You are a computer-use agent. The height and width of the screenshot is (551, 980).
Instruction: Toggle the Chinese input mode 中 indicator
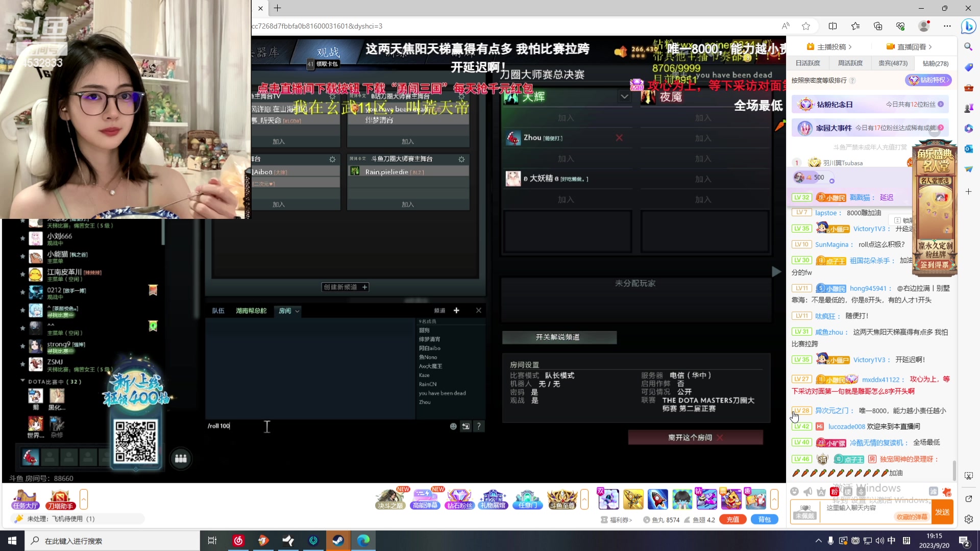(x=891, y=541)
